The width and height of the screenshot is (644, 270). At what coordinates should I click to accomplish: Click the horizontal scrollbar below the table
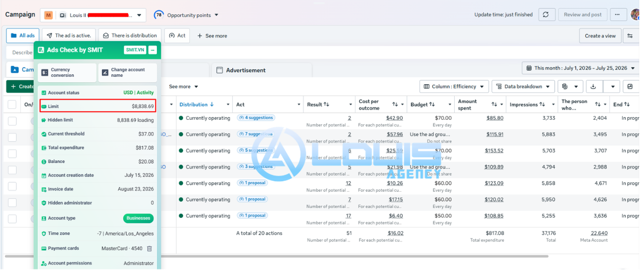click(x=276, y=256)
